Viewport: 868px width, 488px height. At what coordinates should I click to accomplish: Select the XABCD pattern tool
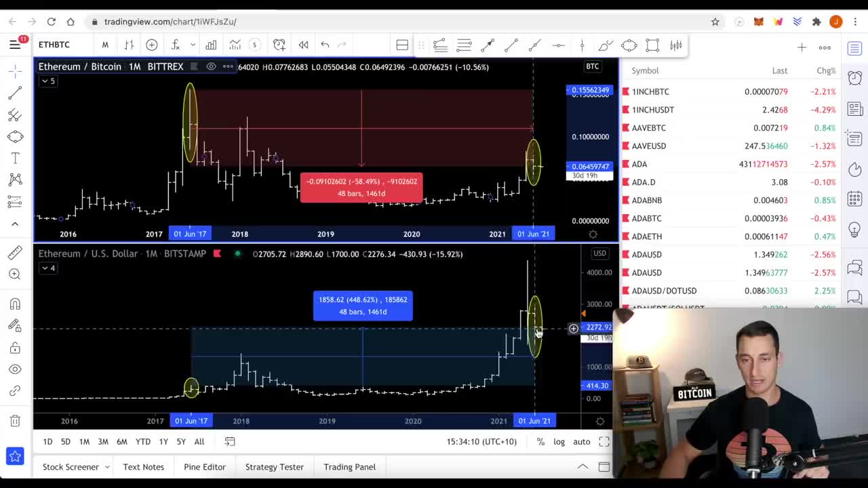click(x=15, y=180)
